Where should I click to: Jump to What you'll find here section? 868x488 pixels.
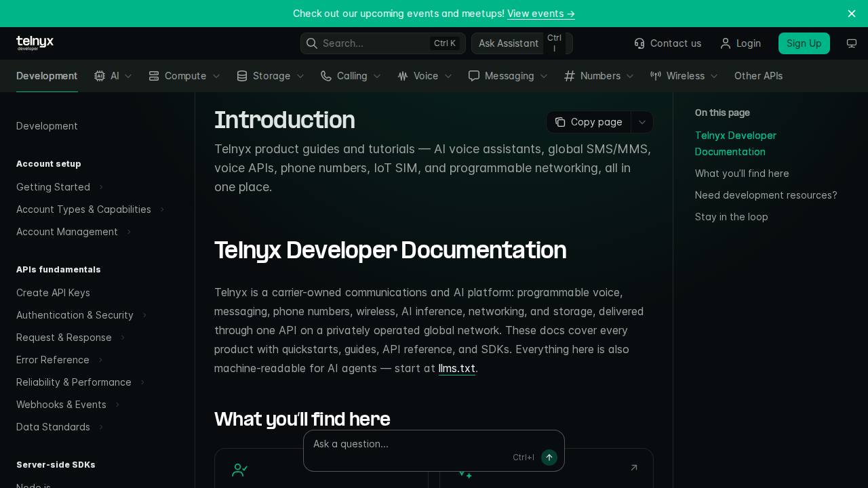pyautogui.click(x=742, y=174)
